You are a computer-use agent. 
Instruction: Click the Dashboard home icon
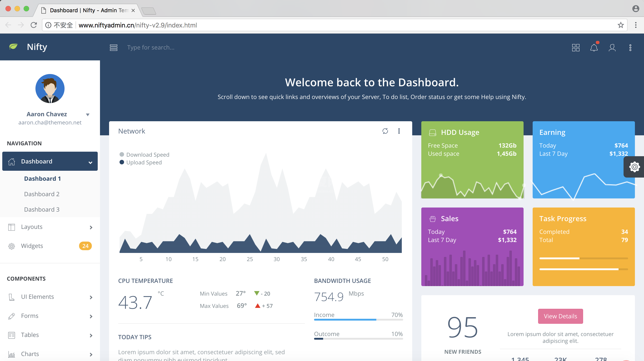point(12,161)
